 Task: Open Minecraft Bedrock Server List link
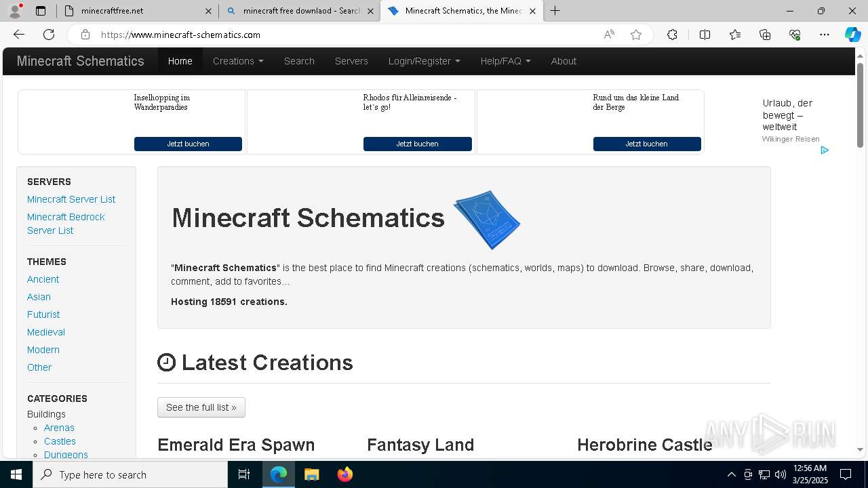coord(66,224)
